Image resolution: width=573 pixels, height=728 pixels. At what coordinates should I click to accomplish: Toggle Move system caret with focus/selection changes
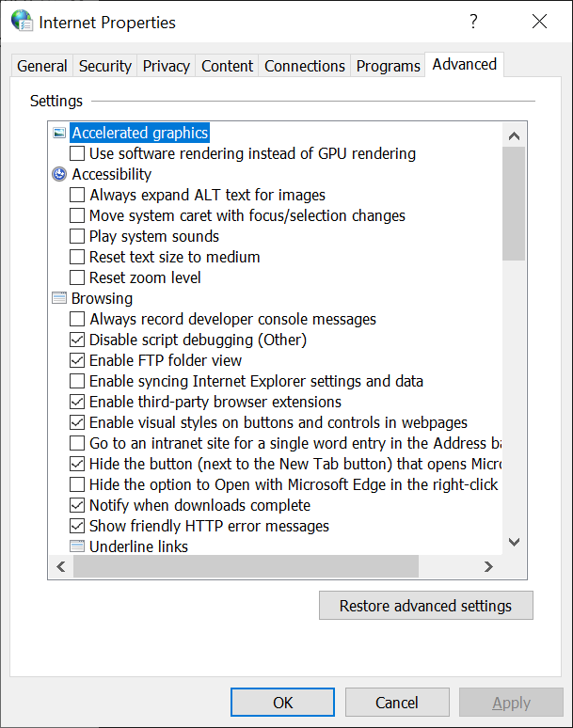coord(77,215)
